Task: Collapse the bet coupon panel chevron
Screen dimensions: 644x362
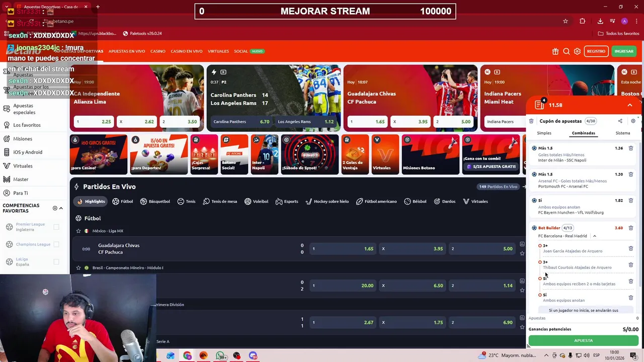Action: pos(629,105)
